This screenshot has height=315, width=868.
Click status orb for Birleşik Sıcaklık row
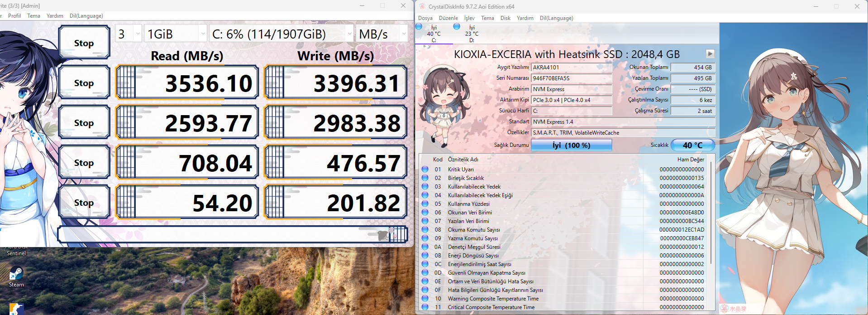click(425, 178)
